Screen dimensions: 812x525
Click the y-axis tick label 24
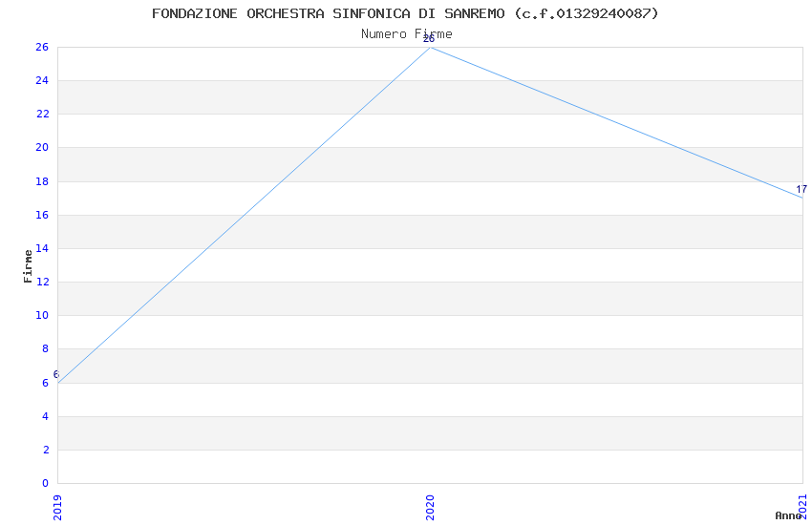click(42, 80)
